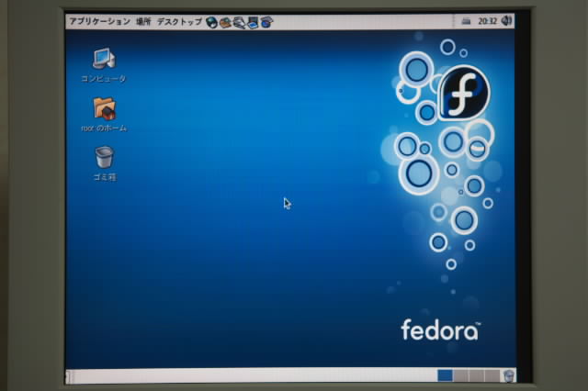Open the volume control speaker icon
This screenshot has width=588, height=391.
(x=506, y=20)
